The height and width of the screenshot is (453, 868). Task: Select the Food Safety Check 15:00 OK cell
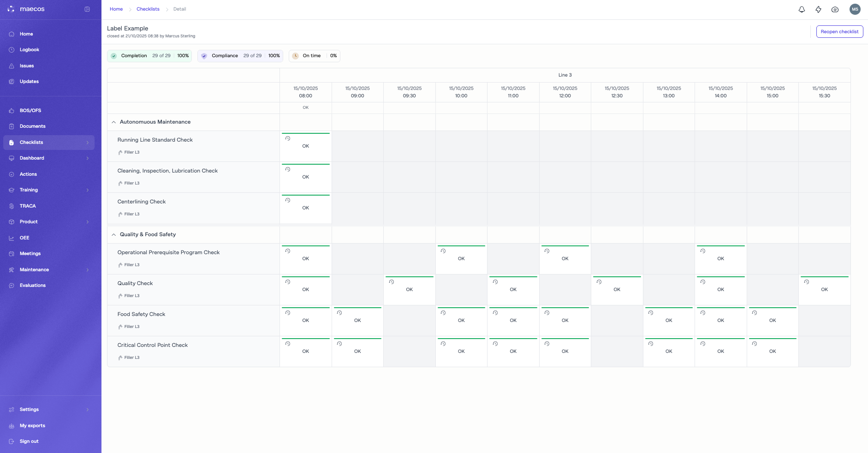[x=773, y=321]
